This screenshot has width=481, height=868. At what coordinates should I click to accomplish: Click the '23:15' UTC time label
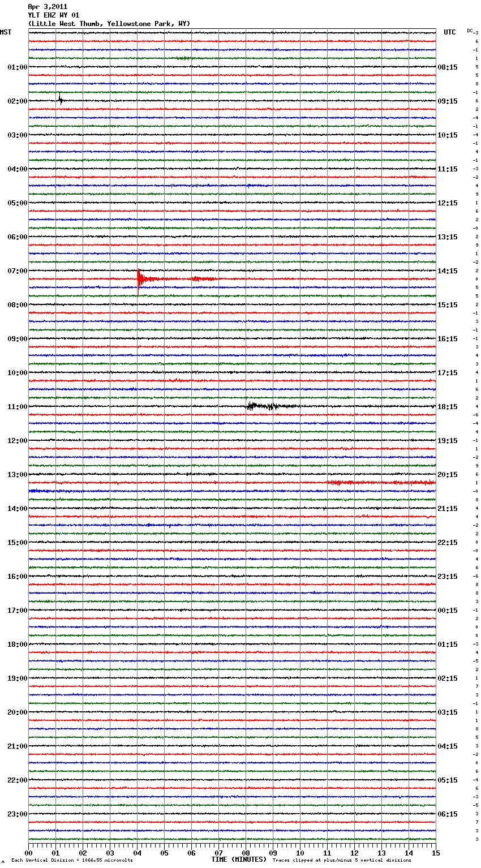pyautogui.click(x=448, y=577)
